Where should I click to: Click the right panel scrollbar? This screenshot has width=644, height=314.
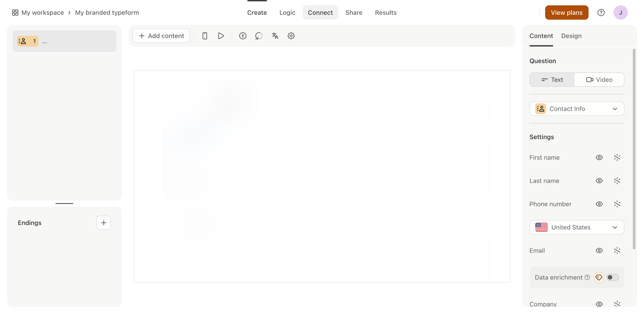click(634, 149)
